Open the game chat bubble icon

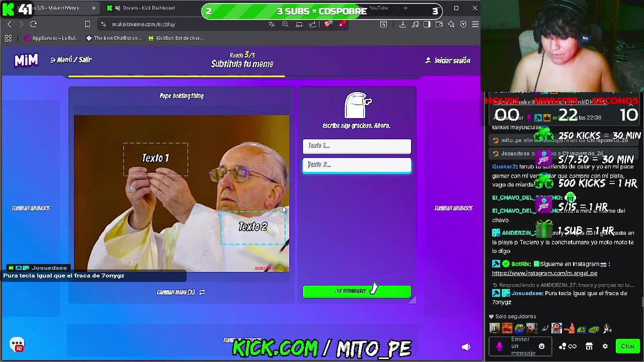click(17, 344)
